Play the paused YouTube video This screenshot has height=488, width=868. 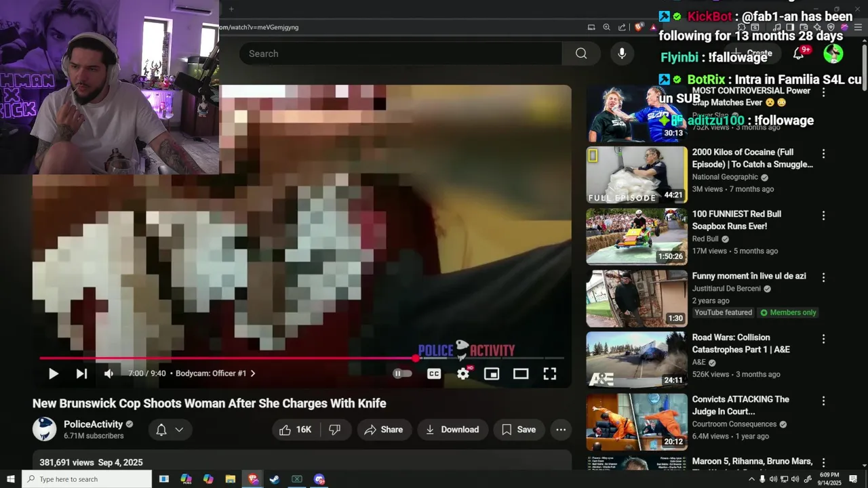pos(53,373)
